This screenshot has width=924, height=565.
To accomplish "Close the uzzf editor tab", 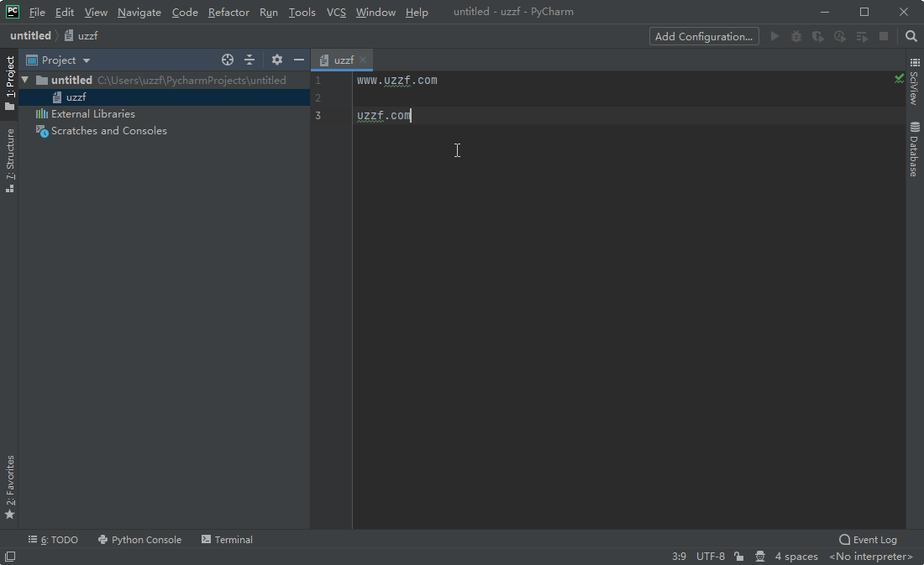I will (x=363, y=60).
